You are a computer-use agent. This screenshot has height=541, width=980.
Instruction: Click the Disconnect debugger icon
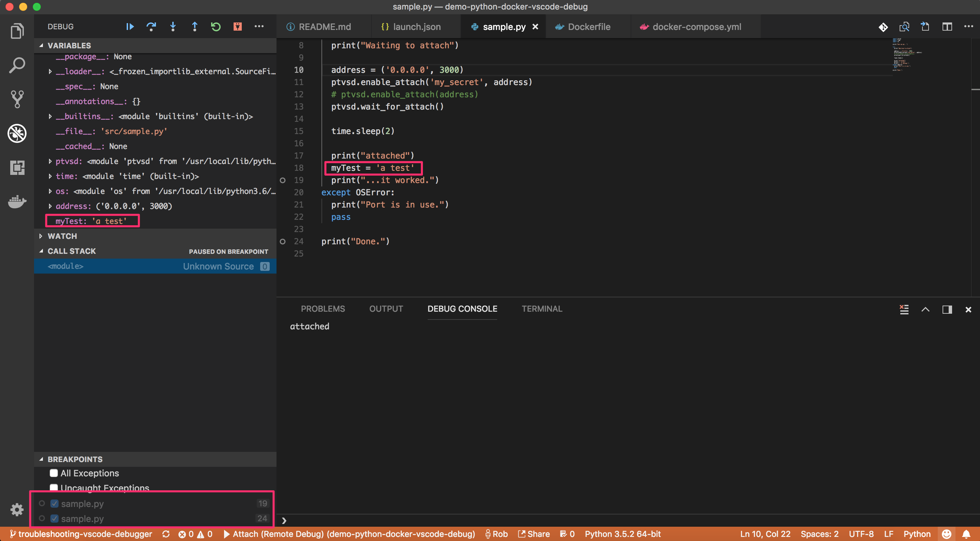[237, 27]
